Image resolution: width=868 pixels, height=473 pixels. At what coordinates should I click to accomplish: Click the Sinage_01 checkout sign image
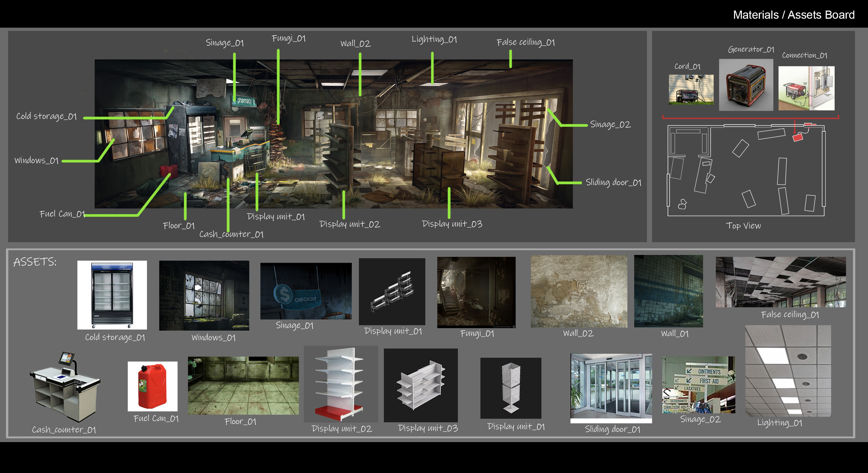pos(306,291)
